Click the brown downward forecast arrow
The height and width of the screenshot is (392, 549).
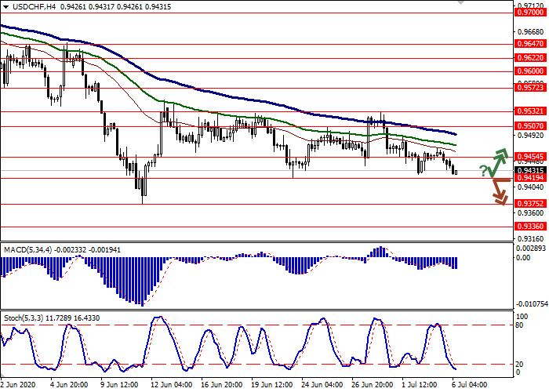[x=499, y=193]
